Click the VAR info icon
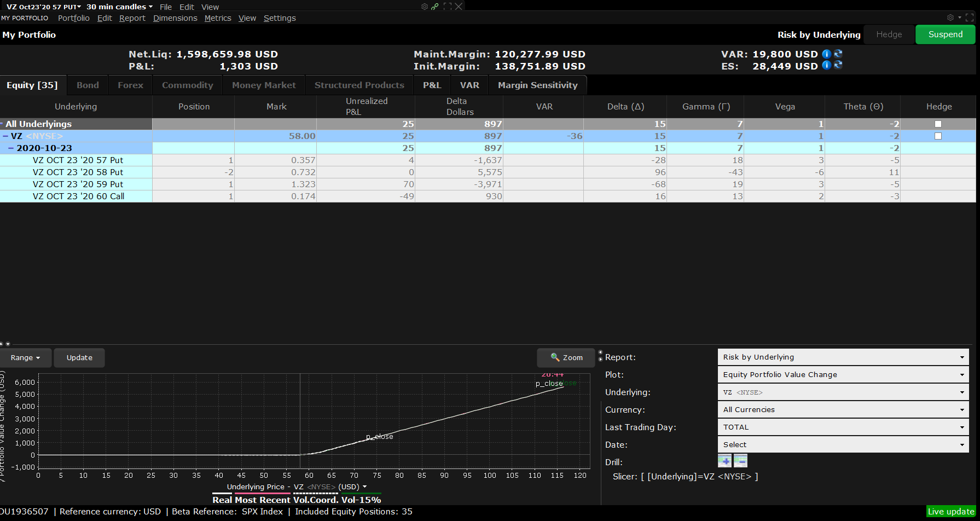Viewport: 980px width, 521px height. tap(826, 54)
